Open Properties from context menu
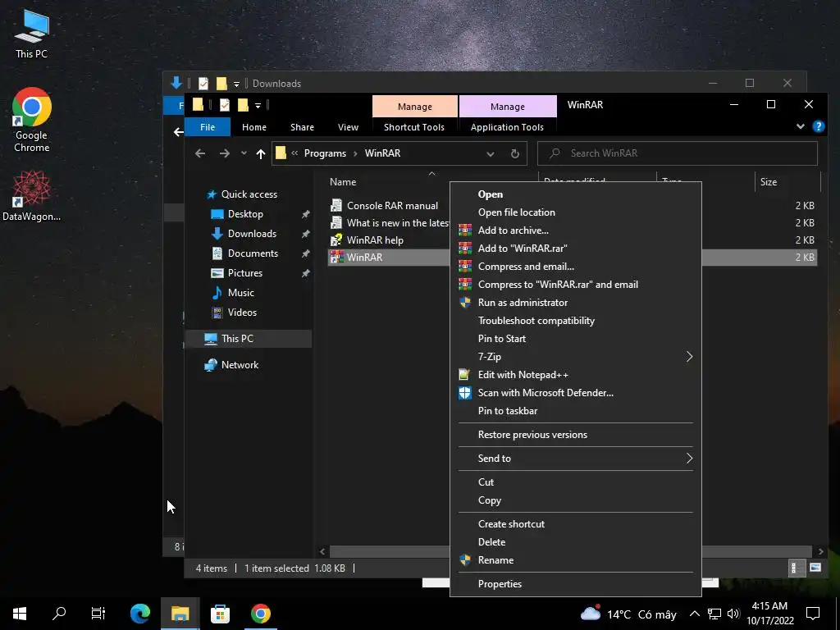This screenshot has width=840, height=630. [576, 584]
